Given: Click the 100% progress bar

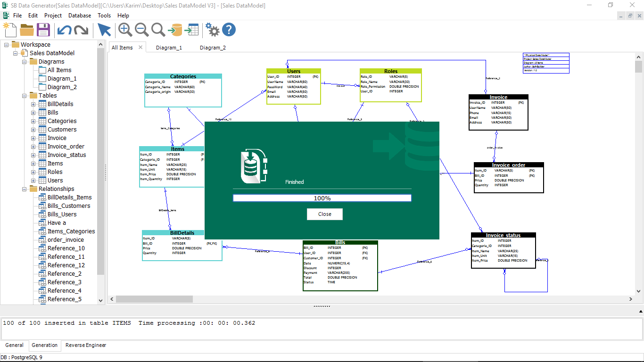Looking at the screenshot, I should coord(322,198).
